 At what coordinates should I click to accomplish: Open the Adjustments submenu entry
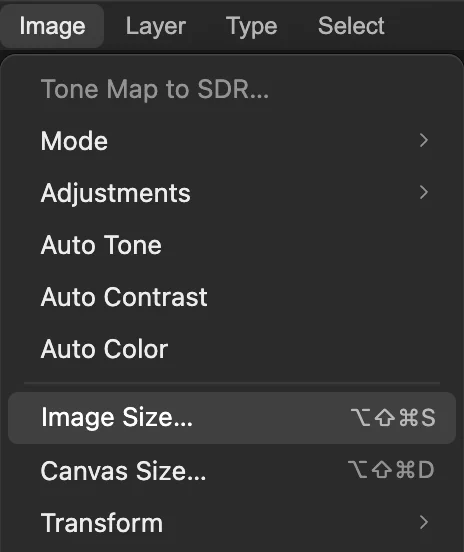(232, 193)
